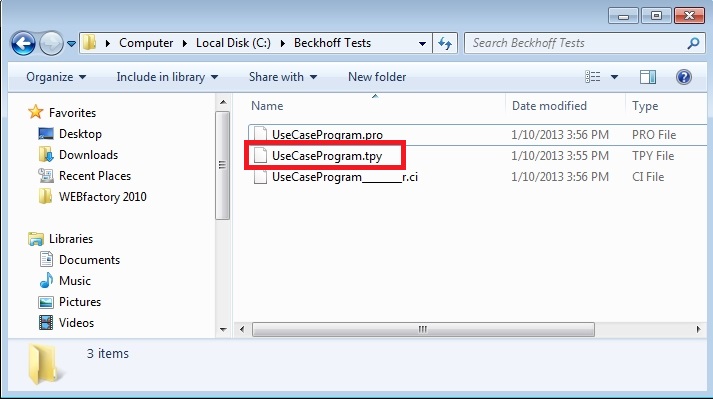Open the Include in library menu
This screenshot has width=713, height=399.
pos(167,77)
